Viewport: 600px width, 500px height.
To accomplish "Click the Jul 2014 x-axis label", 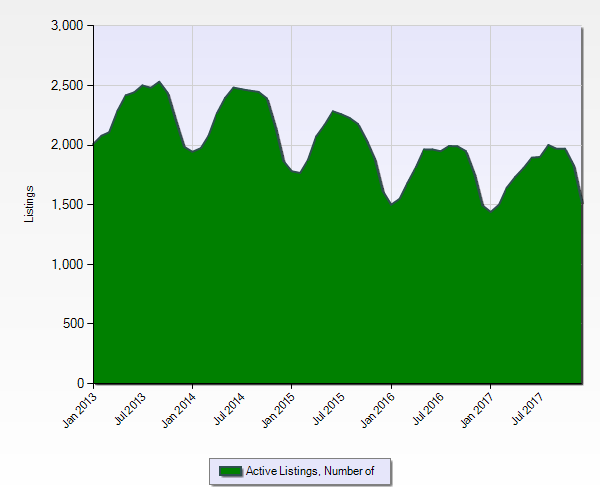I will point(230,409).
